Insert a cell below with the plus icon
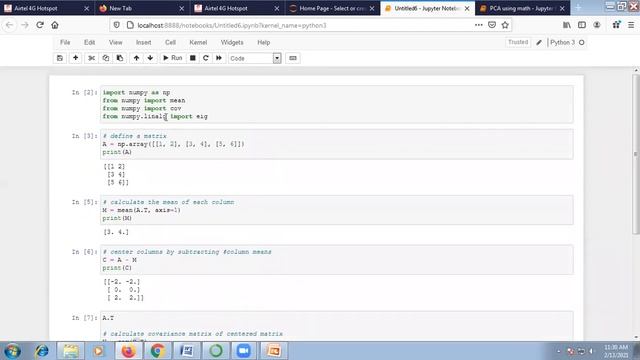 (x=76, y=58)
